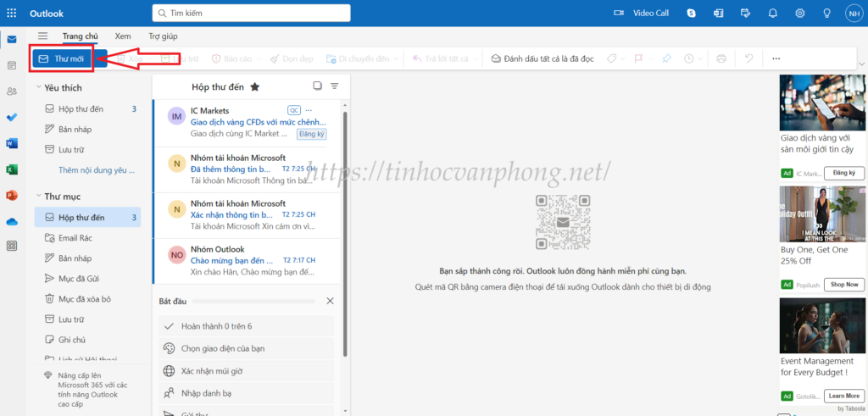Click the snooze clock icon

tap(688, 58)
